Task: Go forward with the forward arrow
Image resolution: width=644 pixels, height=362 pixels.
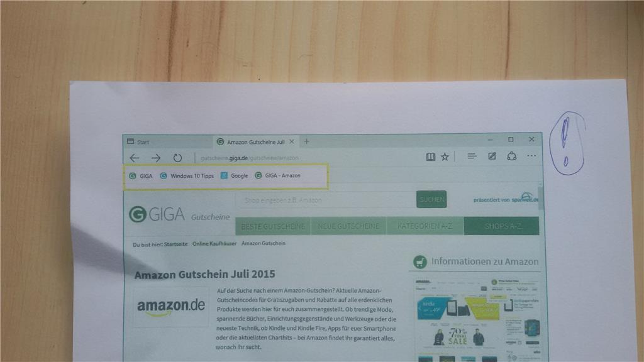Action: 156,158
